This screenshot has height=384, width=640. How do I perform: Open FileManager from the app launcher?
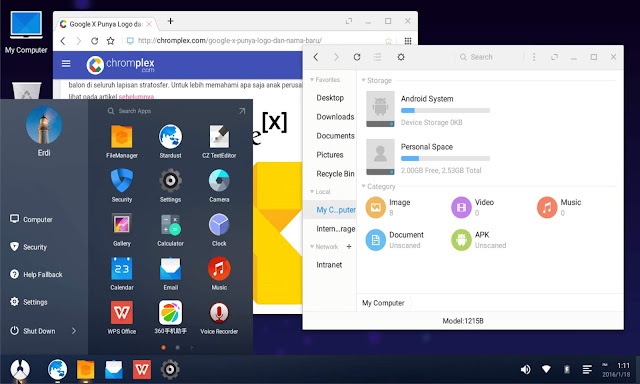pyautogui.click(x=122, y=141)
